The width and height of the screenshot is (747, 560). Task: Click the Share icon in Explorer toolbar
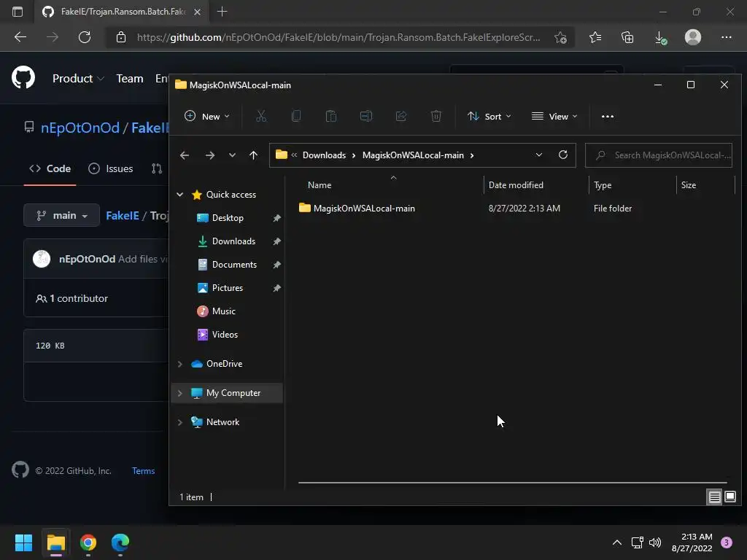click(x=401, y=116)
